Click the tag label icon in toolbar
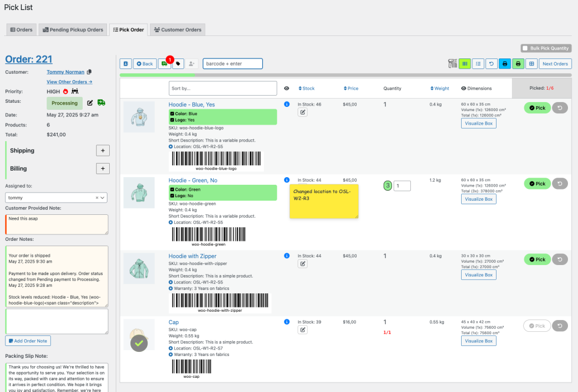This screenshot has width=578, height=392. click(x=178, y=64)
